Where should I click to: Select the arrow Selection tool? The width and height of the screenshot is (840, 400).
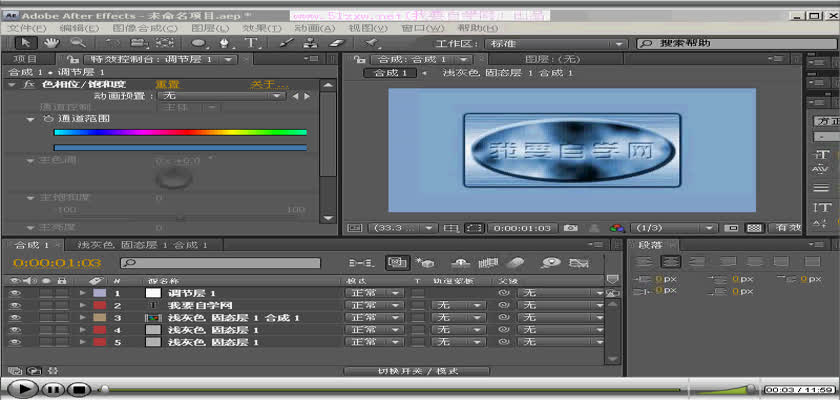[25, 43]
